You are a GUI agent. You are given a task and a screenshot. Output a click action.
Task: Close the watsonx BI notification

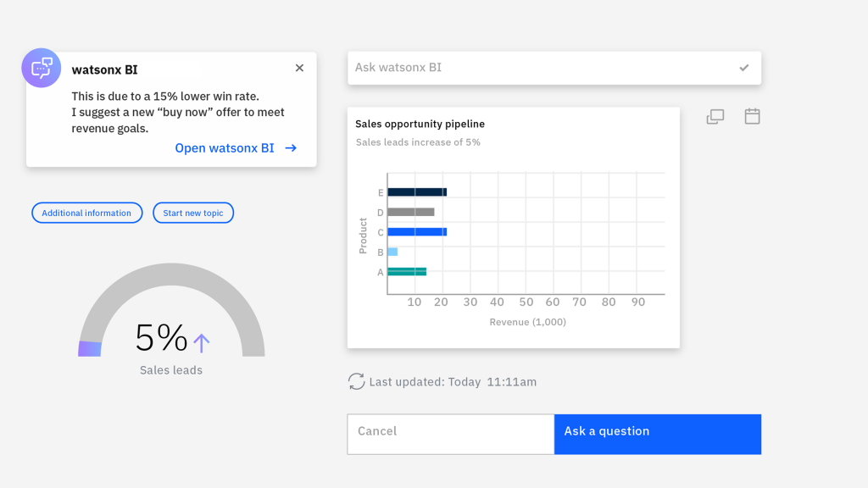tap(299, 68)
